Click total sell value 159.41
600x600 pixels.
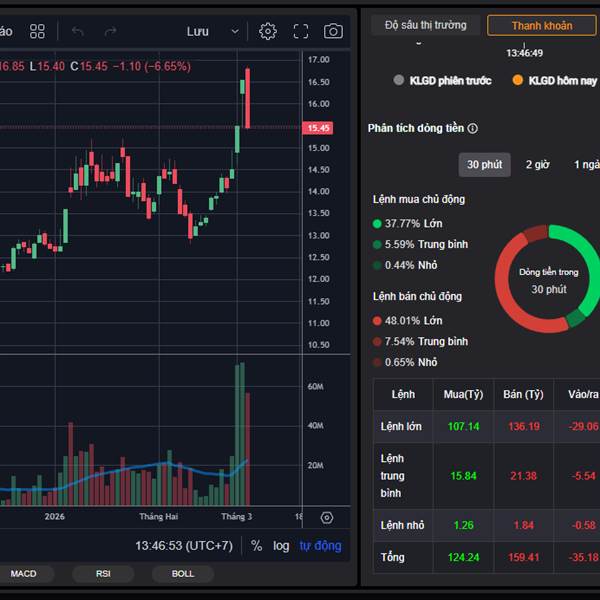523,557
